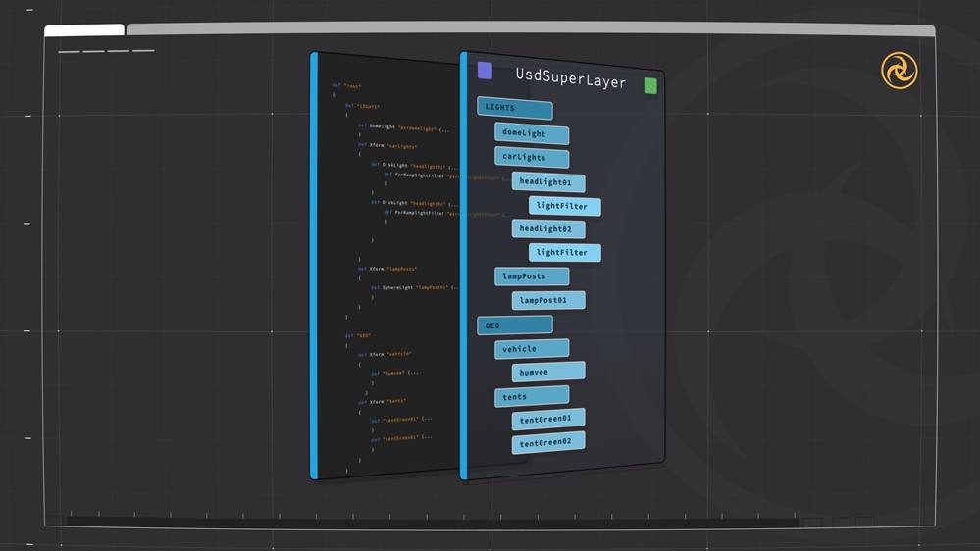The image size is (980, 551).
Task: Click the white tab at window top-left
Action: pyautogui.click(x=84, y=30)
